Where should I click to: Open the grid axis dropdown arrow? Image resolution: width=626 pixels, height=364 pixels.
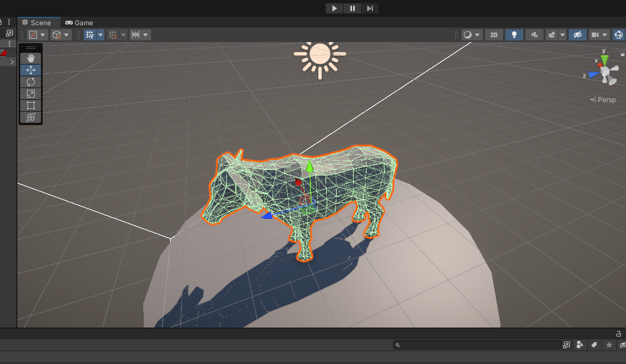pos(101,35)
